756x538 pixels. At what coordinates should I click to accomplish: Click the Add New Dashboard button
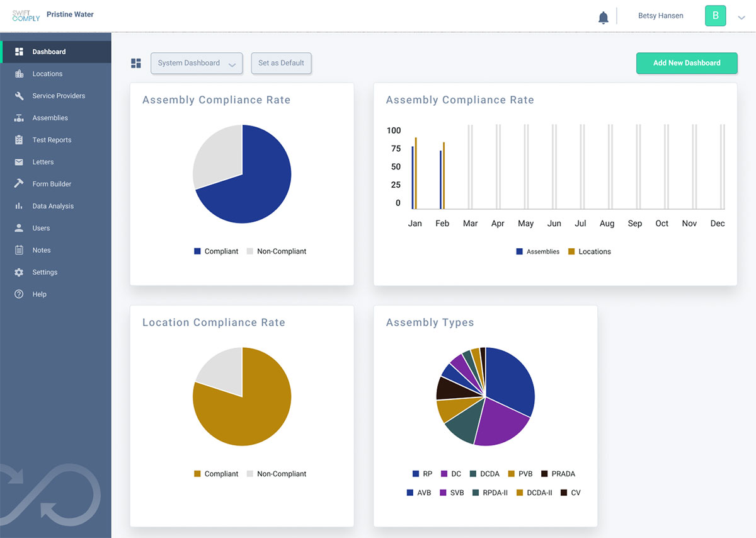(x=686, y=63)
